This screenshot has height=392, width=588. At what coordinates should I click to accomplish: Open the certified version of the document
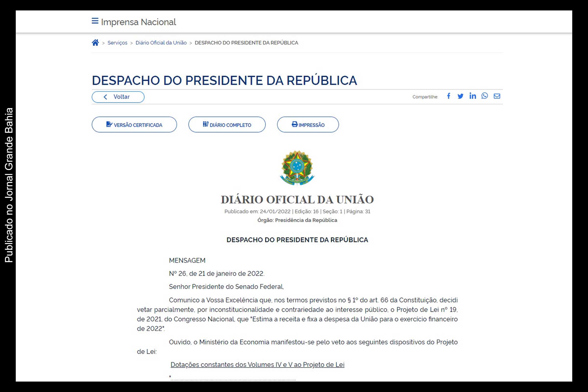click(134, 124)
